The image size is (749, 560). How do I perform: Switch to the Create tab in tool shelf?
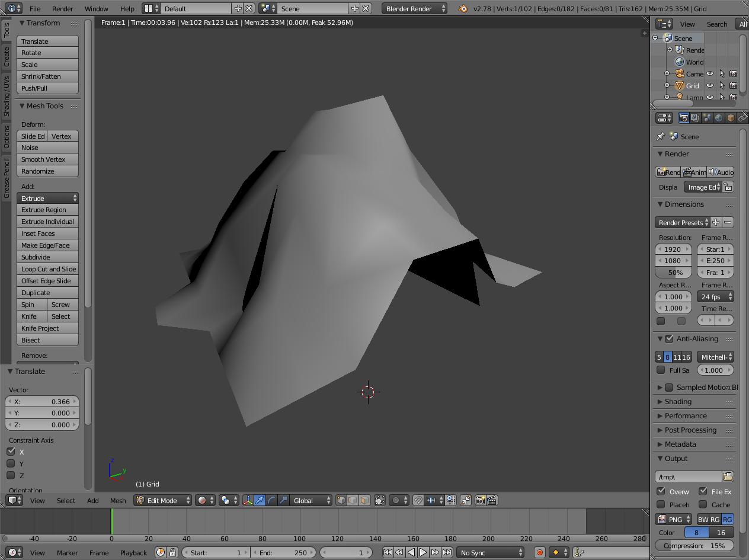point(7,57)
